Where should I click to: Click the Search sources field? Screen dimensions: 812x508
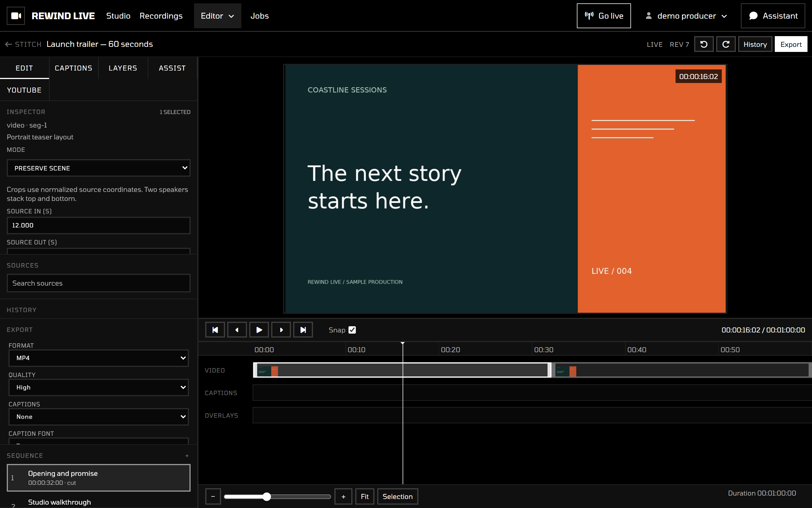pos(98,283)
